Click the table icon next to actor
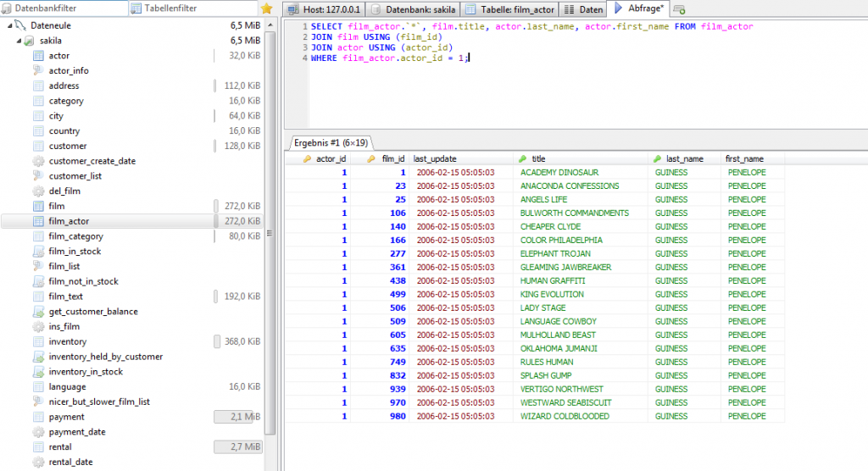Screen dimensions: 868x471 38,56
